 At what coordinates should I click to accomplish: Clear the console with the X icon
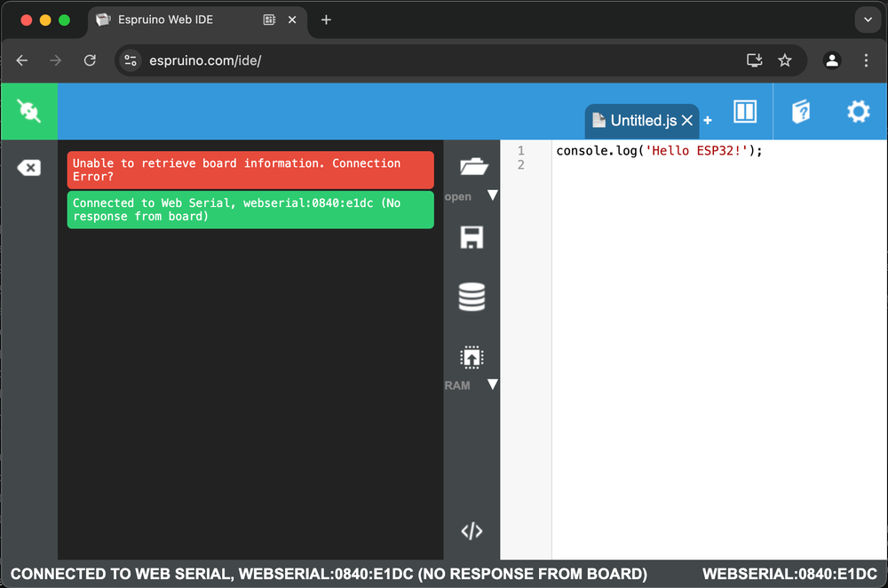(28, 167)
